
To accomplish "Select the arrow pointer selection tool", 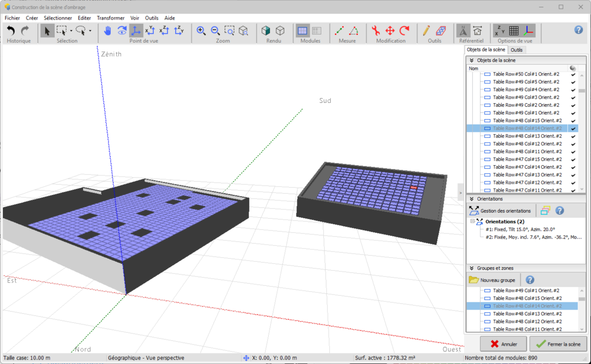I will pyautogui.click(x=47, y=31).
